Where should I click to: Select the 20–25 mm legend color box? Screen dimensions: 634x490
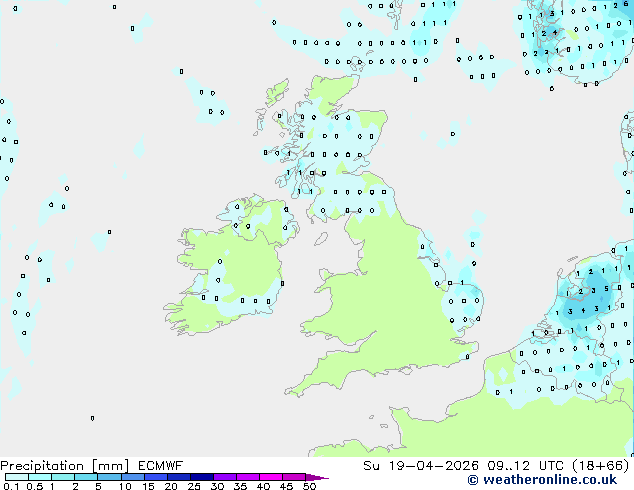click(x=178, y=477)
